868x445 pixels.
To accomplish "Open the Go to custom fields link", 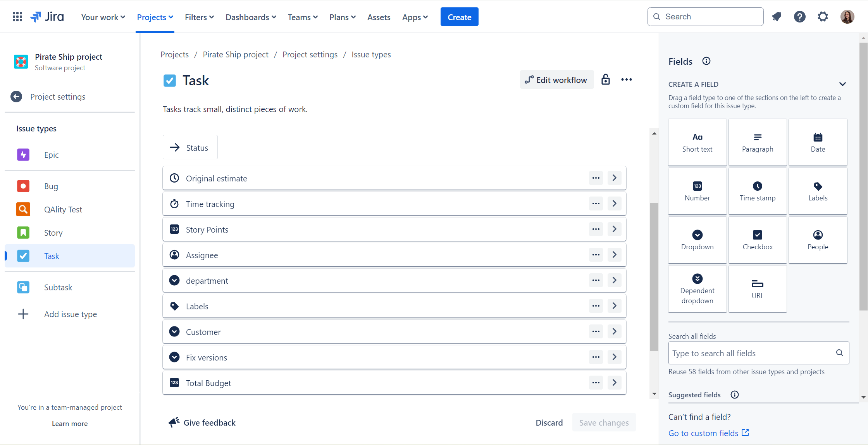I will 708,433.
